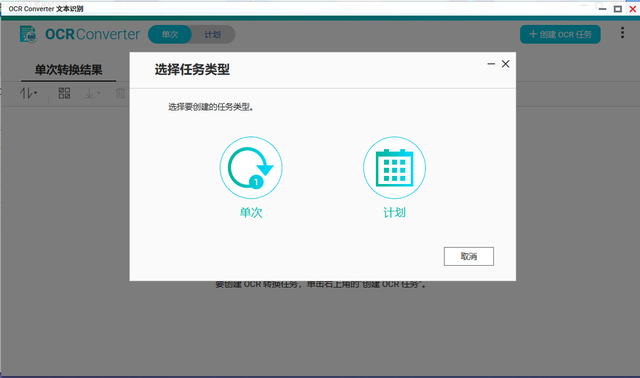Image resolution: width=640 pixels, height=378 pixels.
Task: Choose the 计划 calendar schedule icon
Action: (394, 167)
